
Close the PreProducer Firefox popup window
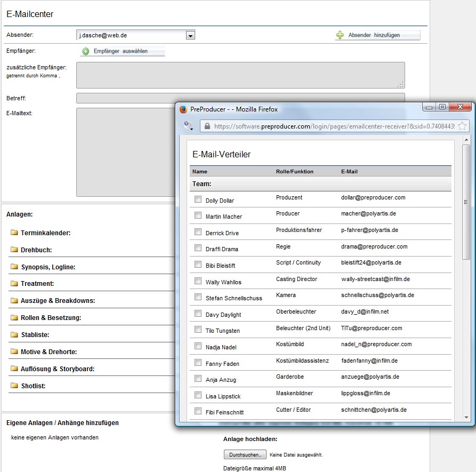point(460,107)
